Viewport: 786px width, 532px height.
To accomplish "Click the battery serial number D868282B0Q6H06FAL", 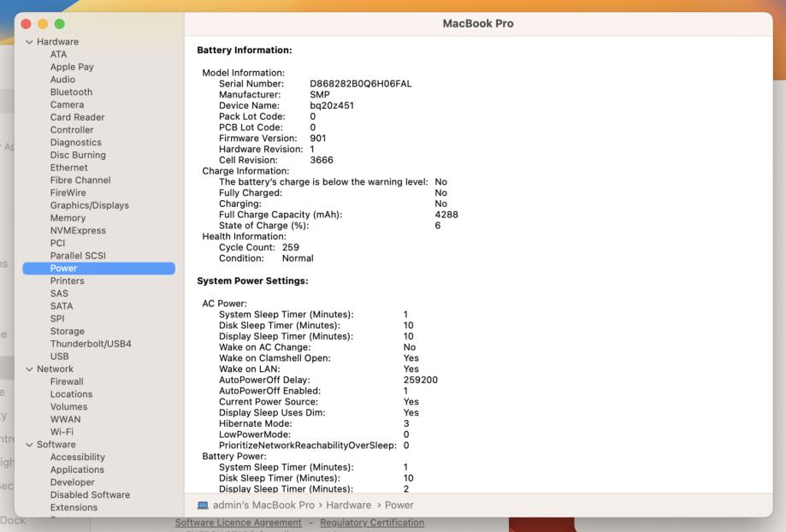I will tap(360, 84).
